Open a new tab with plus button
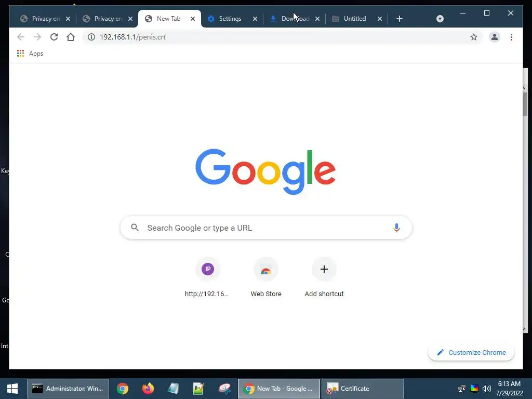The width and height of the screenshot is (532, 399). [x=400, y=19]
